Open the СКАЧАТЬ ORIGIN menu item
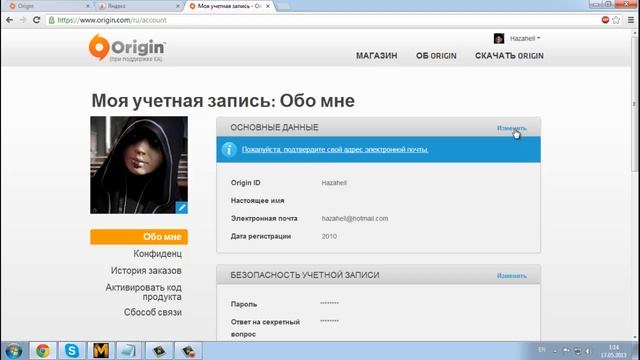The height and width of the screenshot is (360, 640). 509,56
